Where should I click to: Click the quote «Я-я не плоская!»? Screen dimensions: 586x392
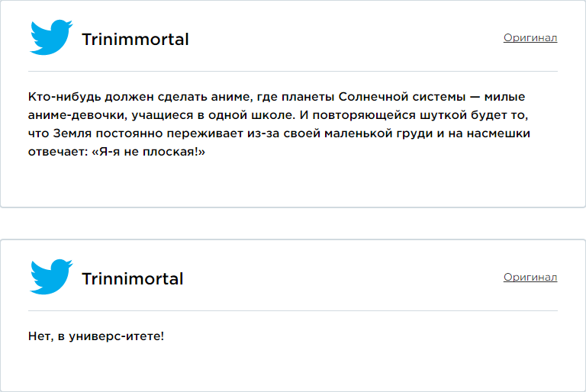click(148, 152)
